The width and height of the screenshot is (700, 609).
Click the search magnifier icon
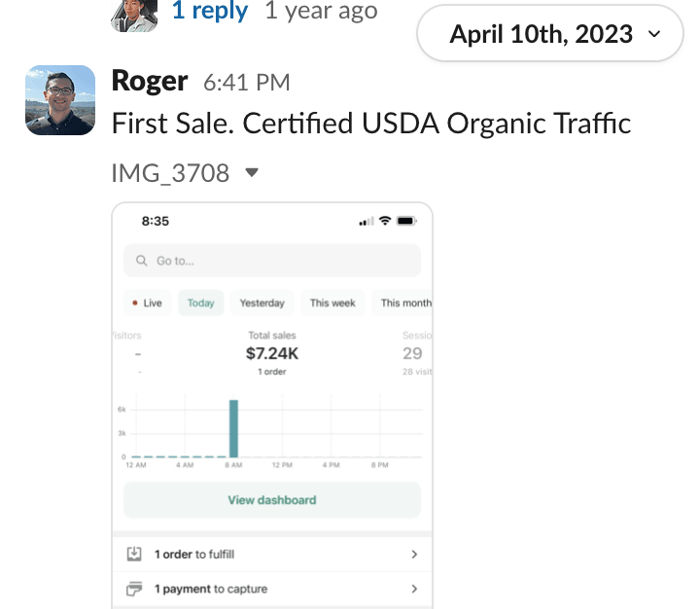pos(142,261)
